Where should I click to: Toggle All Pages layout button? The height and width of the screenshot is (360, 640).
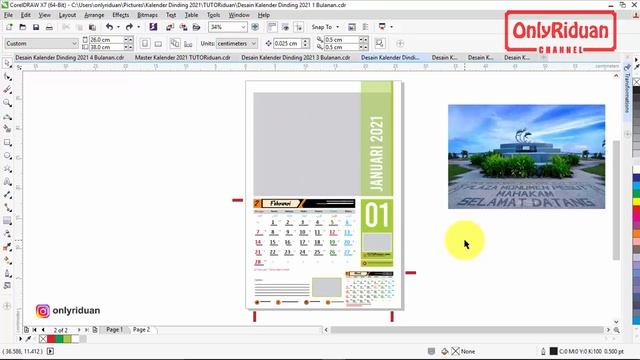click(175, 43)
